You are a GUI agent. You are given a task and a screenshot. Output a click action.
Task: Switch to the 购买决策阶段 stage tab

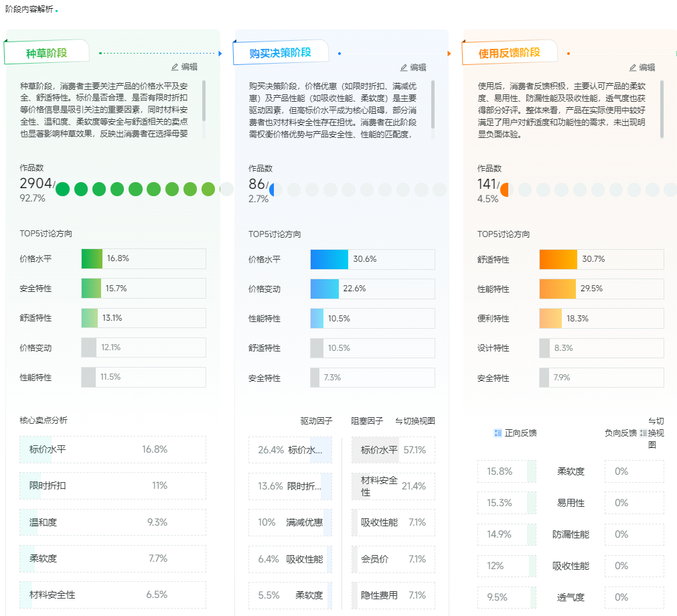point(280,53)
